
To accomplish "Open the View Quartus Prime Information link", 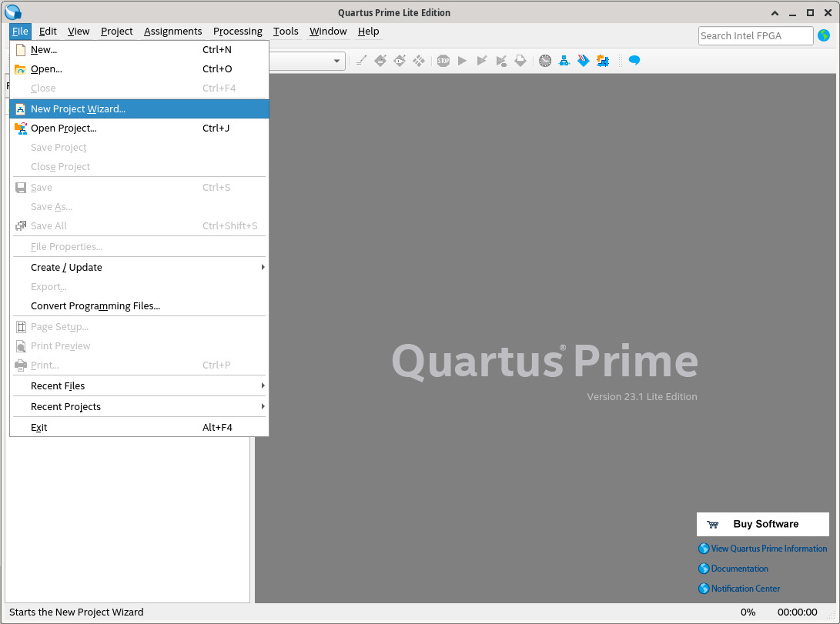I will coord(768,549).
